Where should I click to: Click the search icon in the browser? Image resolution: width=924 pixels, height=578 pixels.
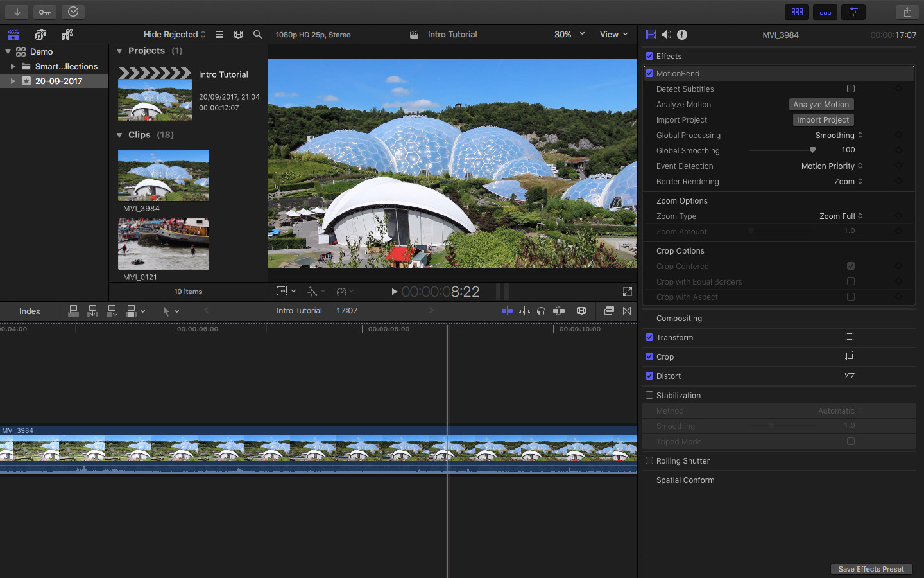coord(257,35)
